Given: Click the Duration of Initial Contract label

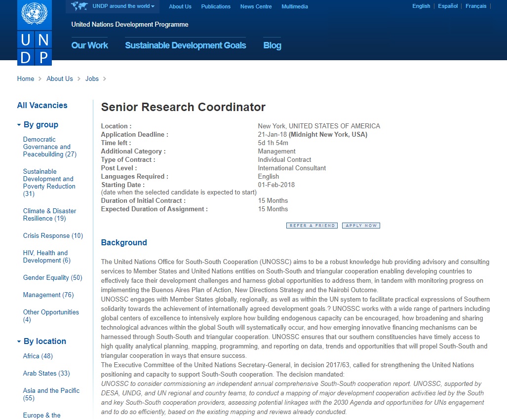Looking at the screenshot, I should pyautogui.click(x=143, y=201).
